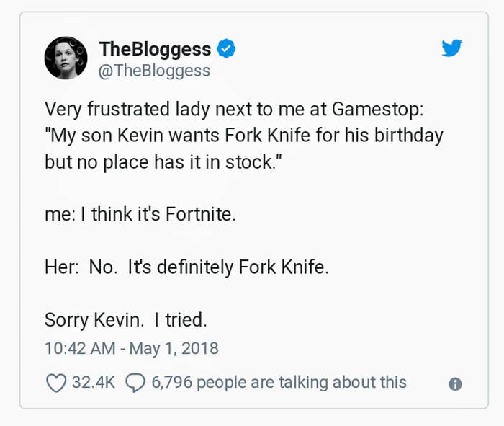Click the reply speech bubble icon

[x=135, y=383]
